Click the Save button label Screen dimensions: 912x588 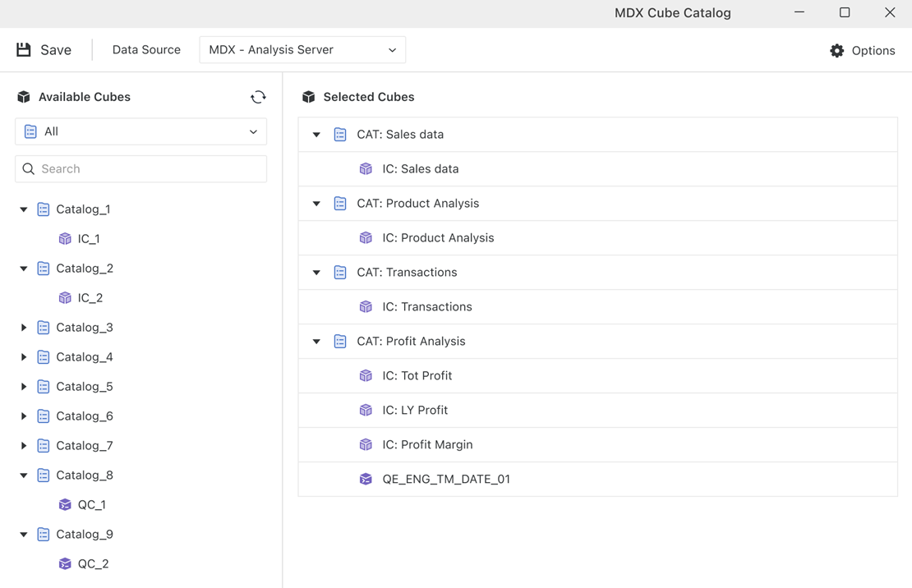[56, 50]
